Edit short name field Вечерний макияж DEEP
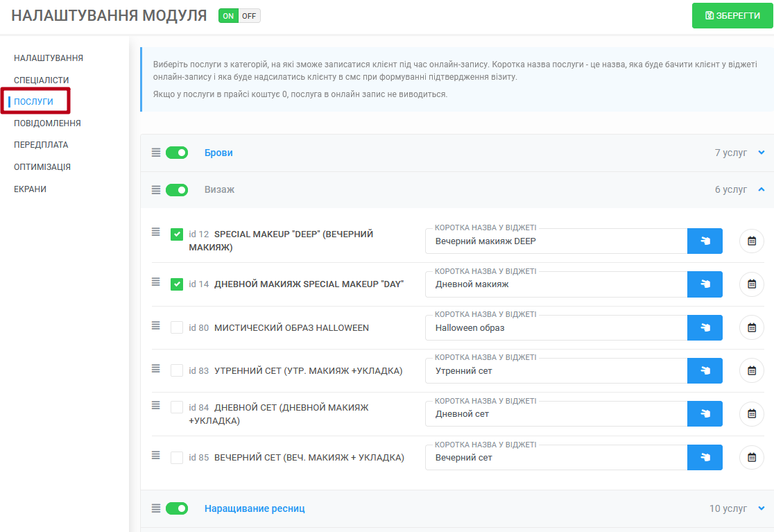Screen dimensions: 774x532 tap(556, 241)
